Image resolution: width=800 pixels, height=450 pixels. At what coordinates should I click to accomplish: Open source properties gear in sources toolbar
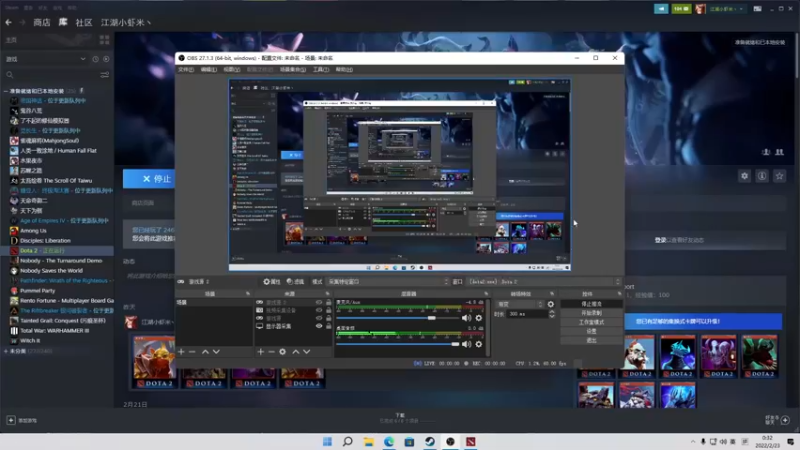pos(282,352)
